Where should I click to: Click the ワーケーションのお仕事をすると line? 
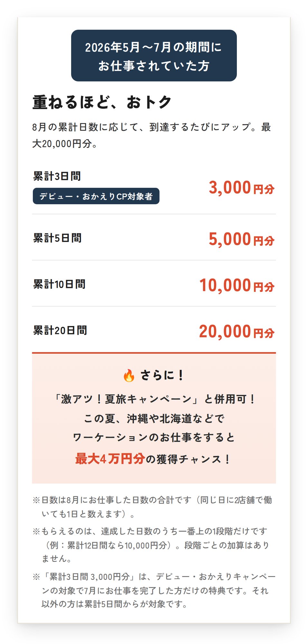pos(154,437)
